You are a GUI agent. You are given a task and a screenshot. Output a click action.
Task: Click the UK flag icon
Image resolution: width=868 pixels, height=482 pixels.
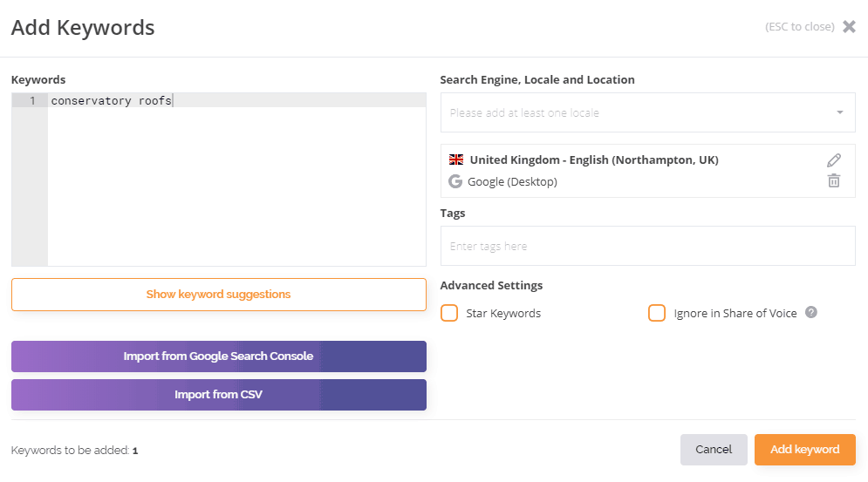coord(456,160)
